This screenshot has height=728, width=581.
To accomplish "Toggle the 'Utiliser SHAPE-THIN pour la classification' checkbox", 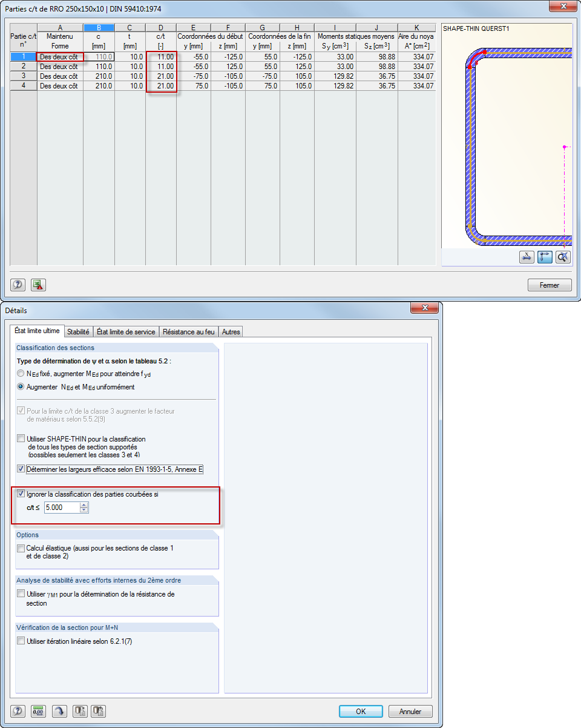I will 21,438.
